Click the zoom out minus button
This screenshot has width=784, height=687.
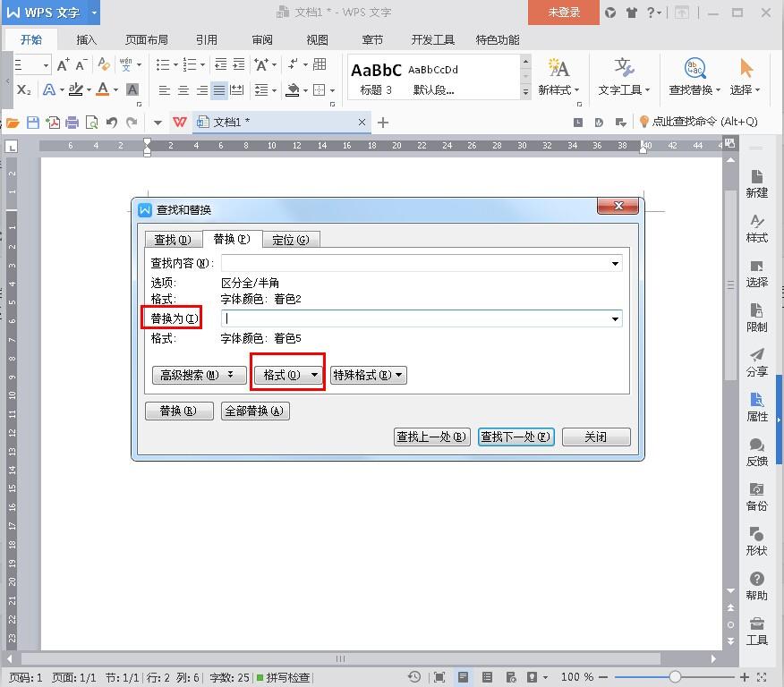pos(603,677)
